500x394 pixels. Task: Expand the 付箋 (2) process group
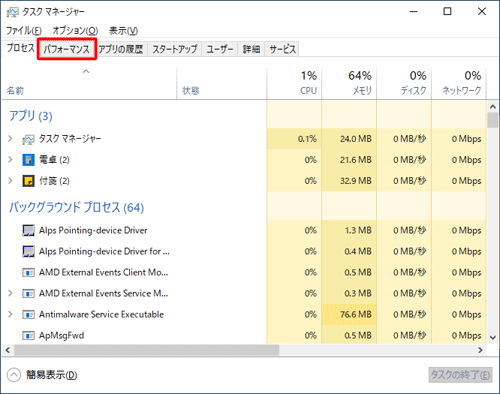point(10,181)
